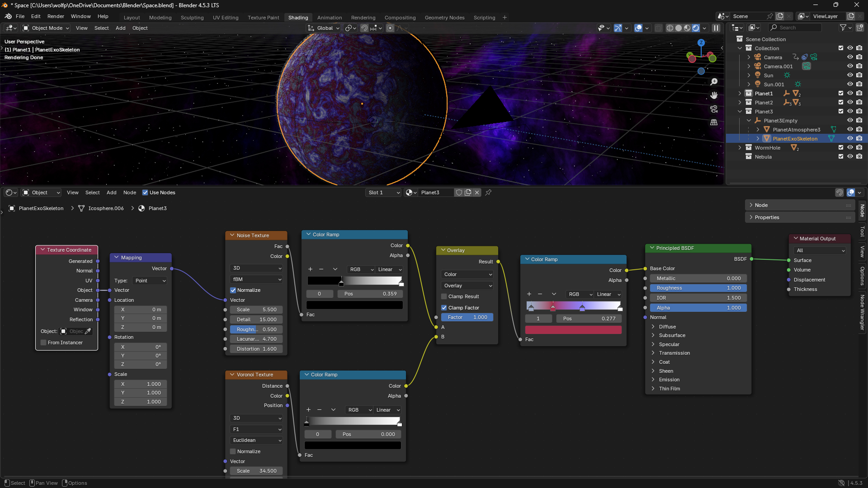868x488 pixels.
Task: Click the pan hand viewport gizmo
Action: point(714,95)
